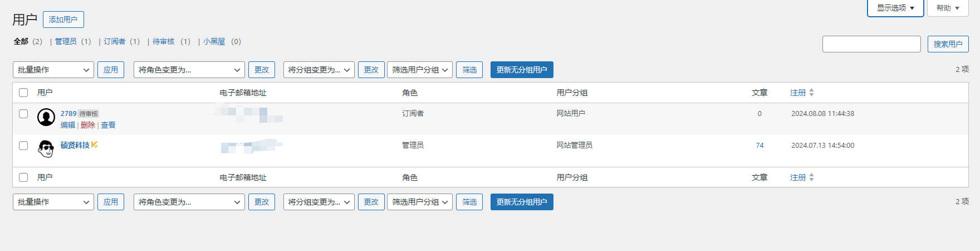Click the 网站管理员 group cell
The width and height of the screenshot is (980, 251).
[574, 145]
